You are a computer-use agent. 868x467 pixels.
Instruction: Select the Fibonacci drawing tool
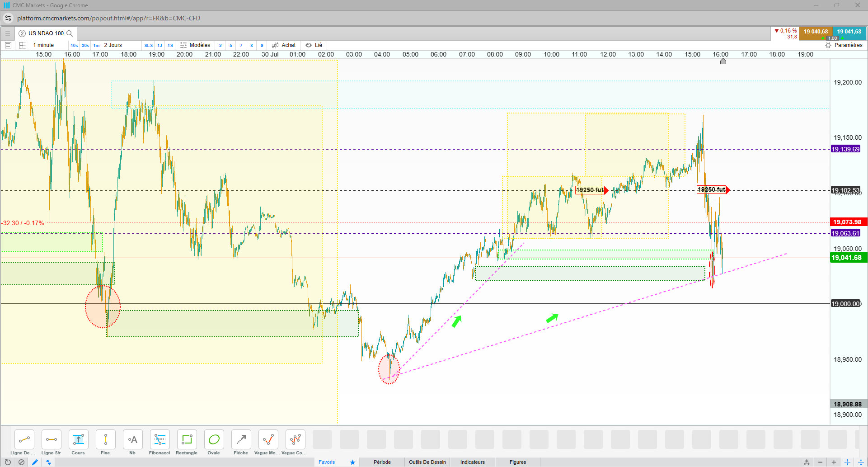(x=160, y=443)
